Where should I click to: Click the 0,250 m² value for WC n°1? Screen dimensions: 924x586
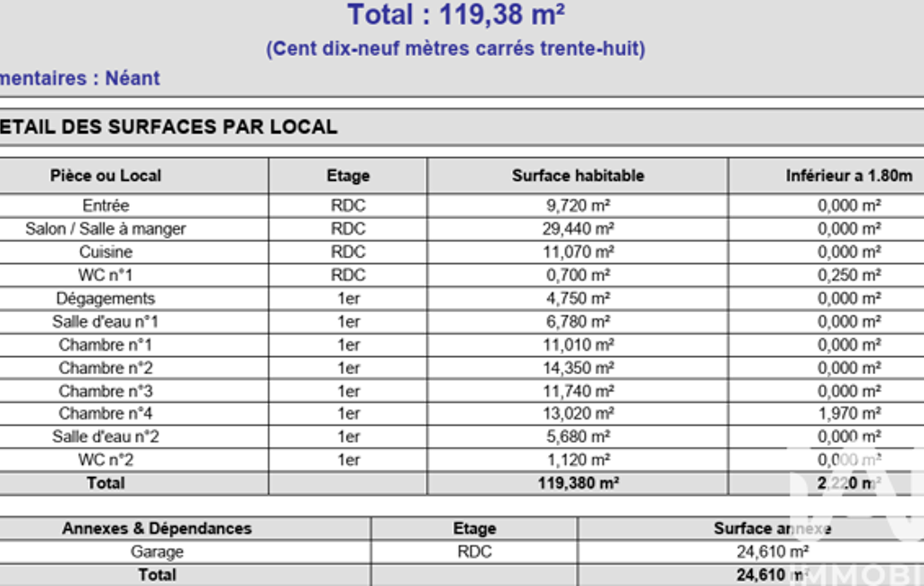[x=848, y=275]
